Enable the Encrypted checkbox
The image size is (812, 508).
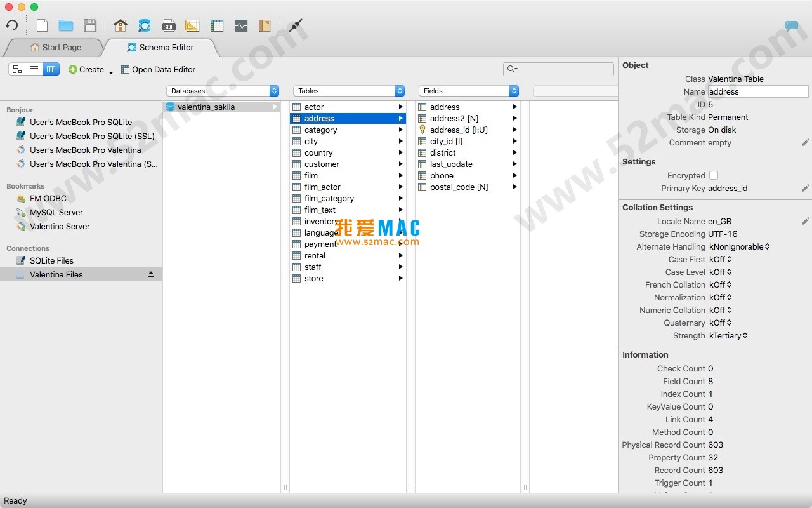(713, 175)
